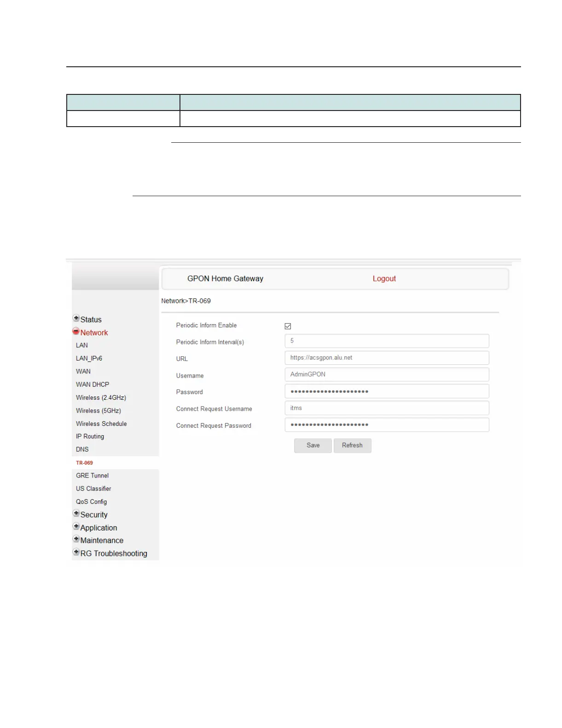Open IP Routing page
Screen dimensions: 562x728
click(x=90, y=437)
